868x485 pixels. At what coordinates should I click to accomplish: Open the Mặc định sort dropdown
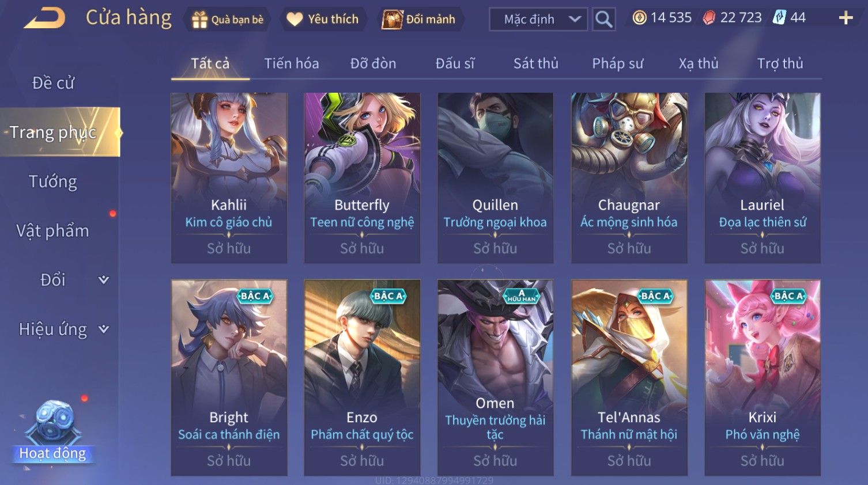point(538,20)
